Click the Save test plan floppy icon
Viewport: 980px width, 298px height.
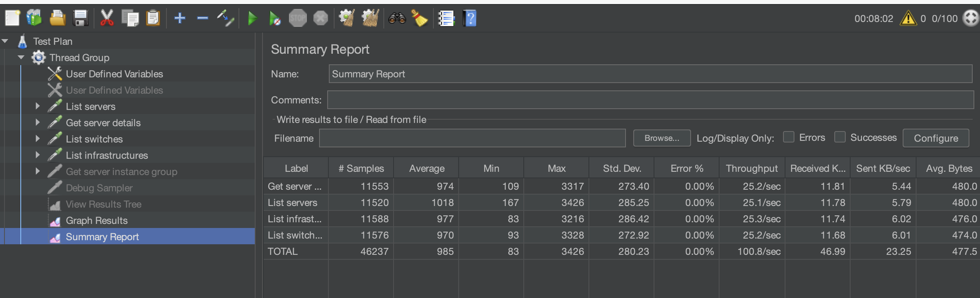[x=81, y=18]
